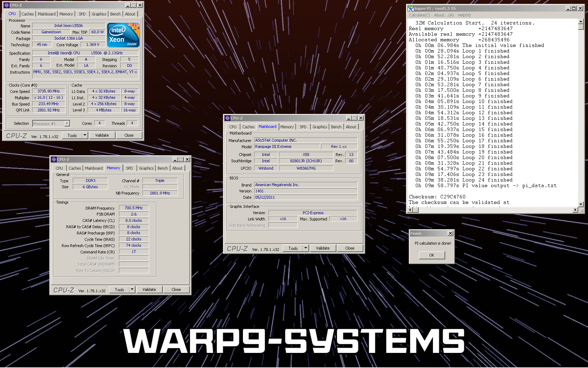This screenshot has width=588, height=368.
Task: Open Mainboard tab in the top-left CPU-Z window
Action: [x=47, y=14]
